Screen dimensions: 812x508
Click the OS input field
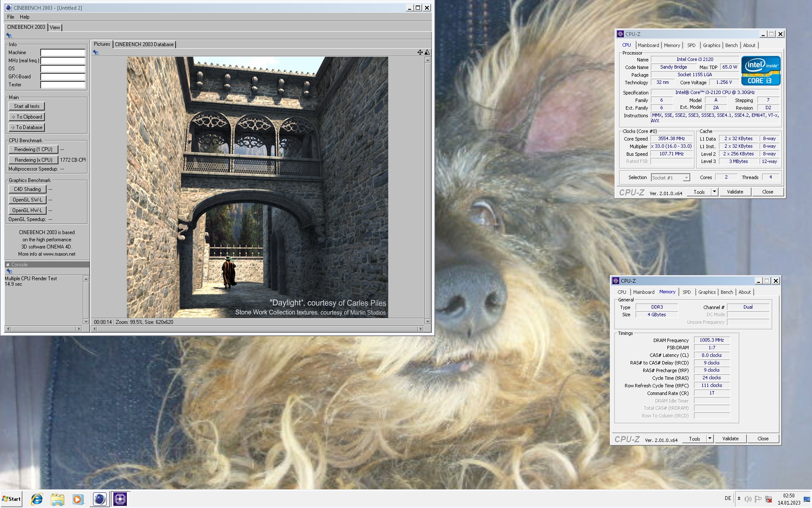(63, 69)
